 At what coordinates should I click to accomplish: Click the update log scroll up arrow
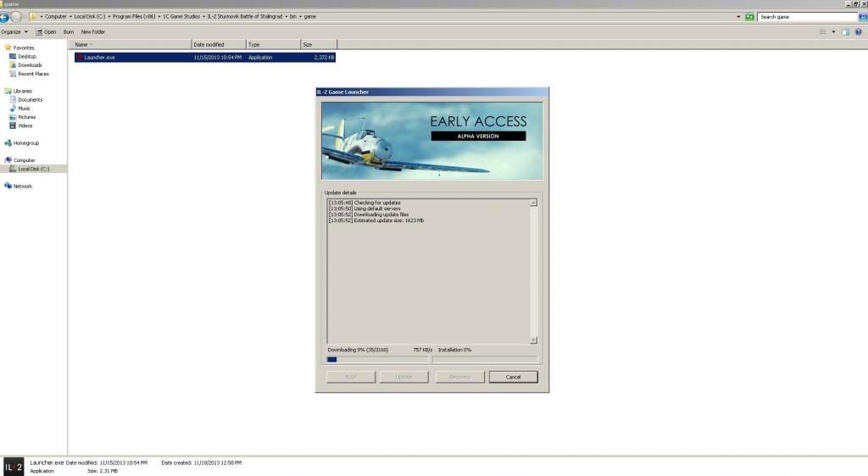point(533,203)
